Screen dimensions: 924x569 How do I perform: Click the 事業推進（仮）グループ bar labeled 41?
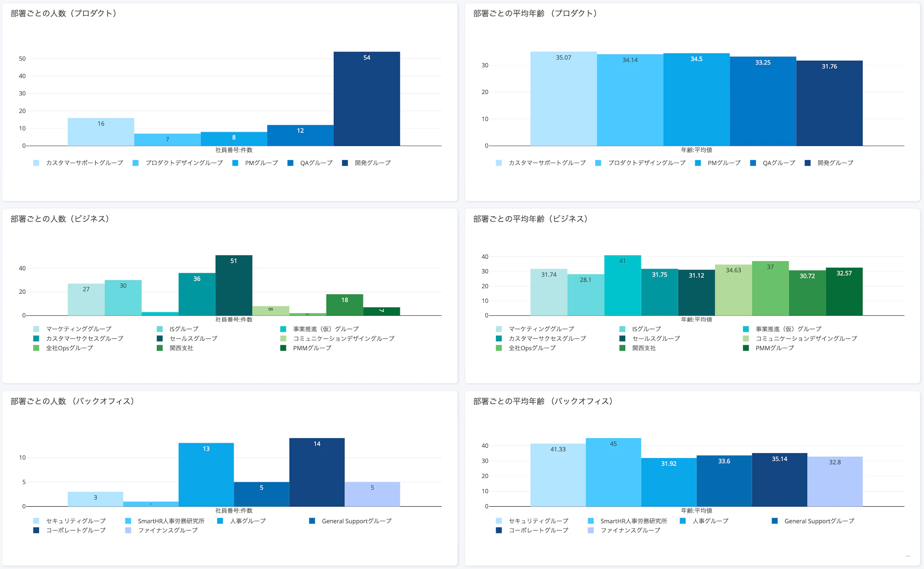pyautogui.click(x=623, y=285)
